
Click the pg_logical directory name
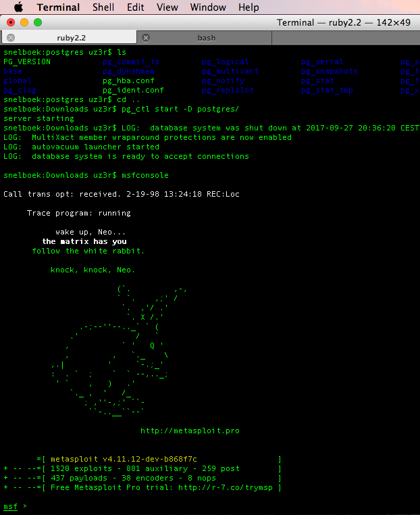[x=226, y=62]
